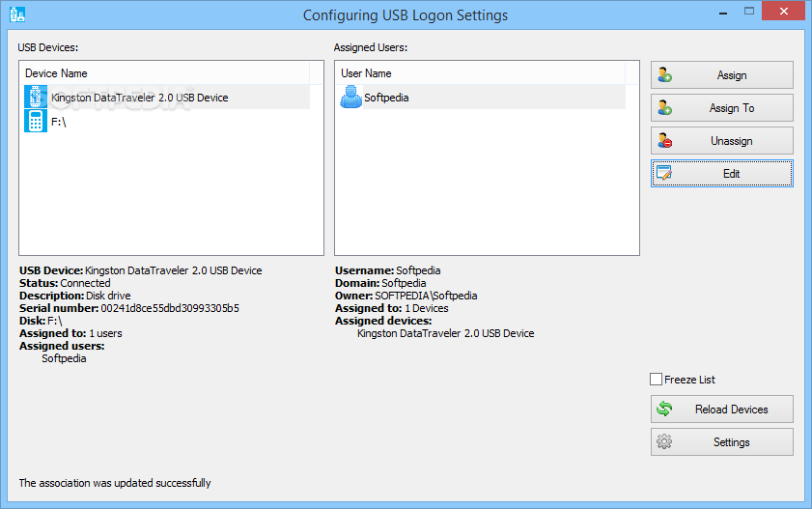The width and height of the screenshot is (812, 509).
Task: Click the Assign To user-plus icon
Action: point(665,108)
